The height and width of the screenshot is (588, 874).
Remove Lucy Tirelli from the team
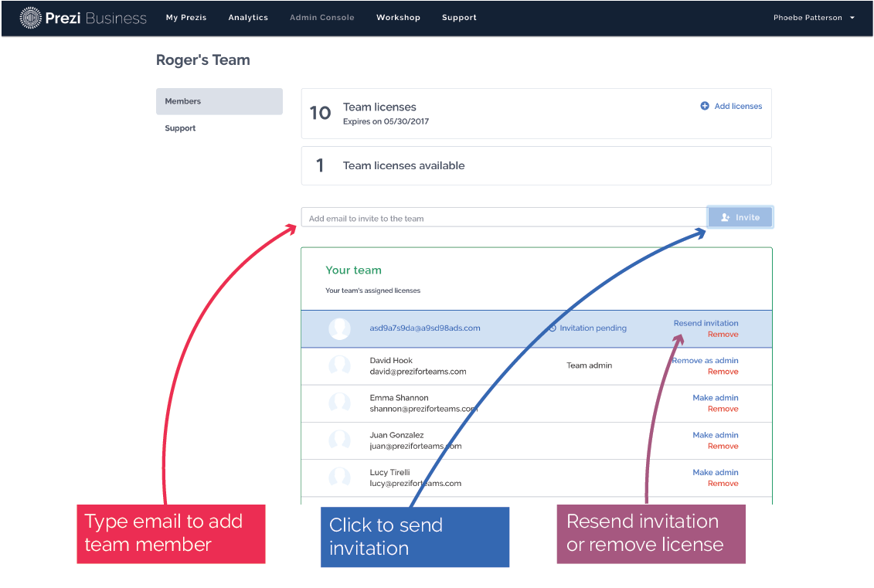723,484
